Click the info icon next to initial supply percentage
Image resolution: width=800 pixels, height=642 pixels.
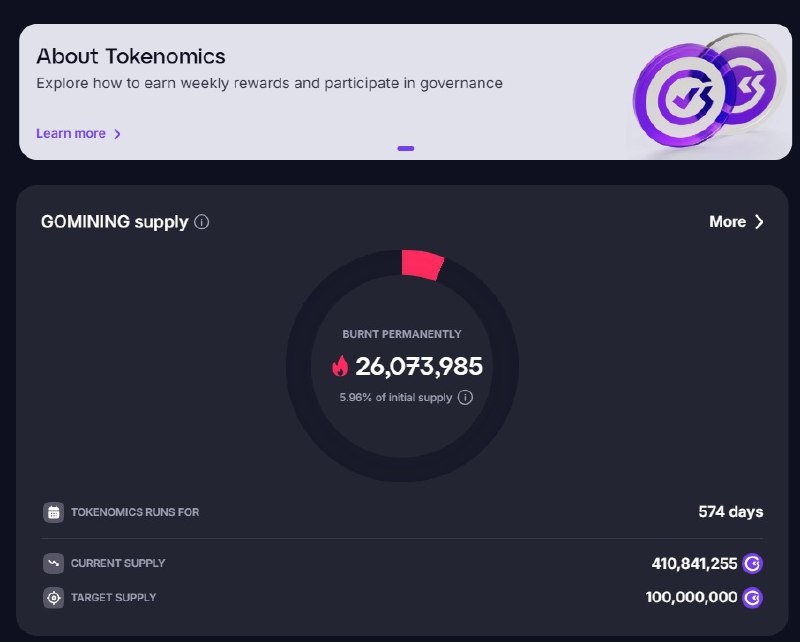point(465,397)
